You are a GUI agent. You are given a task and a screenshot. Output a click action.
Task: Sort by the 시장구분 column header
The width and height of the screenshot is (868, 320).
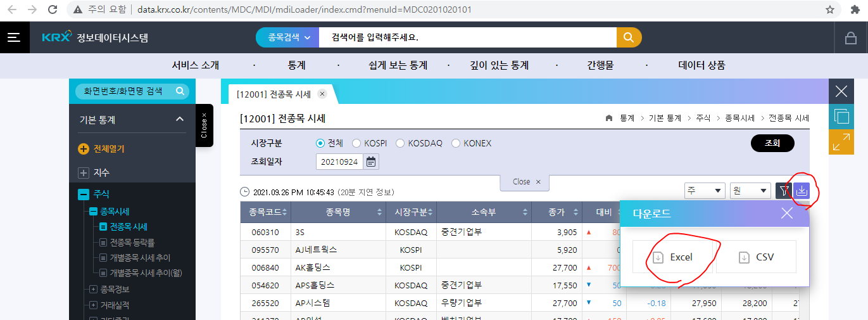[411, 212]
